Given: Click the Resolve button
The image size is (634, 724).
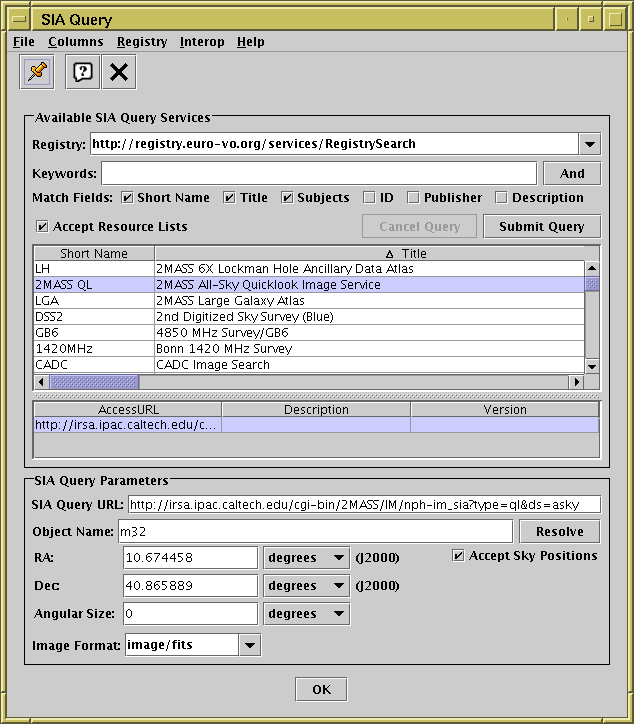Looking at the screenshot, I should point(560,531).
